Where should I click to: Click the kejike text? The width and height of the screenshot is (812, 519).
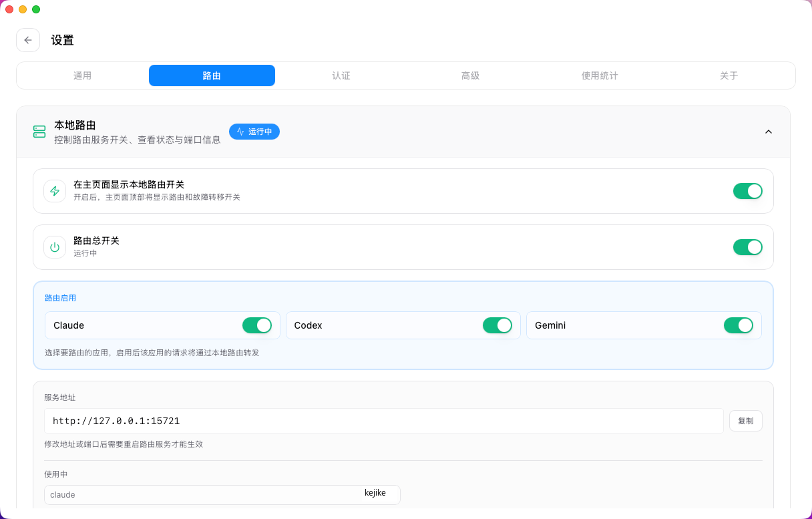[375, 493]
